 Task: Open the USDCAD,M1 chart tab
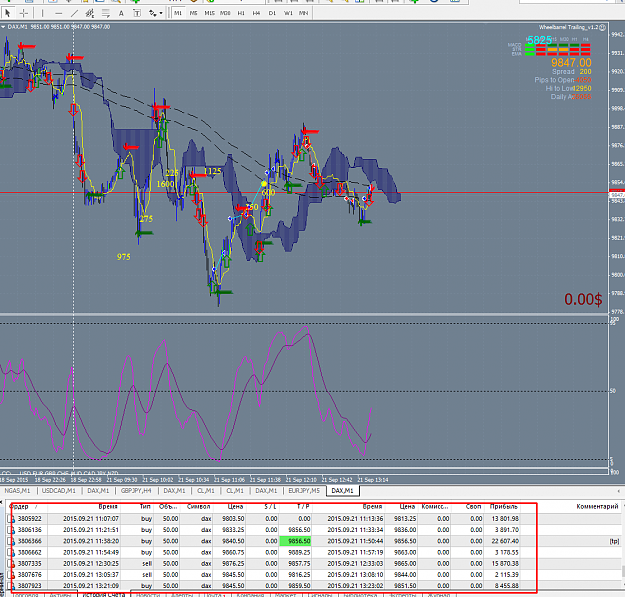(59, 491)
